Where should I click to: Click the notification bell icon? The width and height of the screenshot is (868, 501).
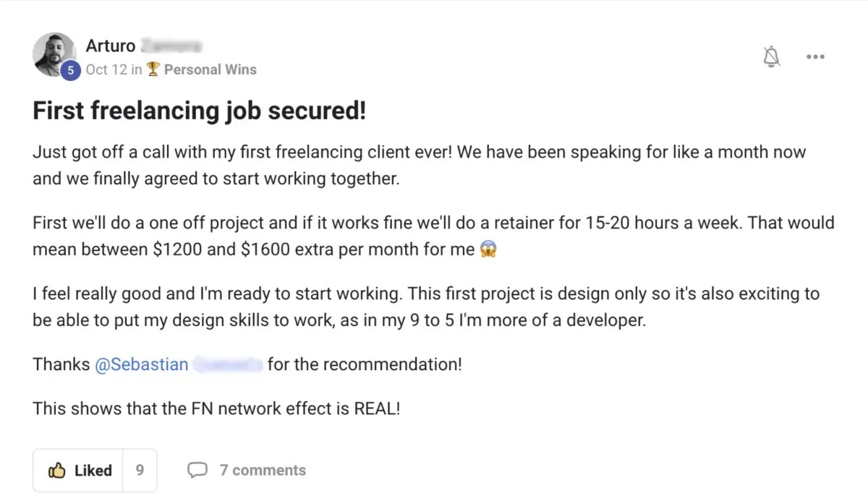click(772, 56)
